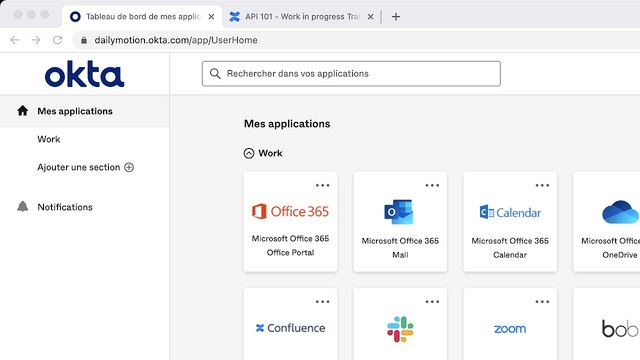Close the Tableau de bord tab
The image size is (640, 360).
coord(211,17)
